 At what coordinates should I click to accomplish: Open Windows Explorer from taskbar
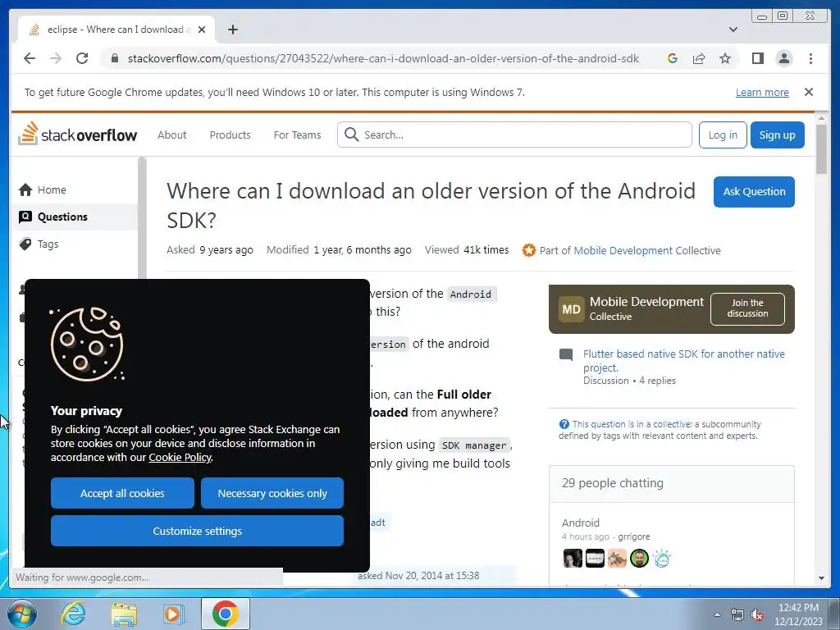124,614
